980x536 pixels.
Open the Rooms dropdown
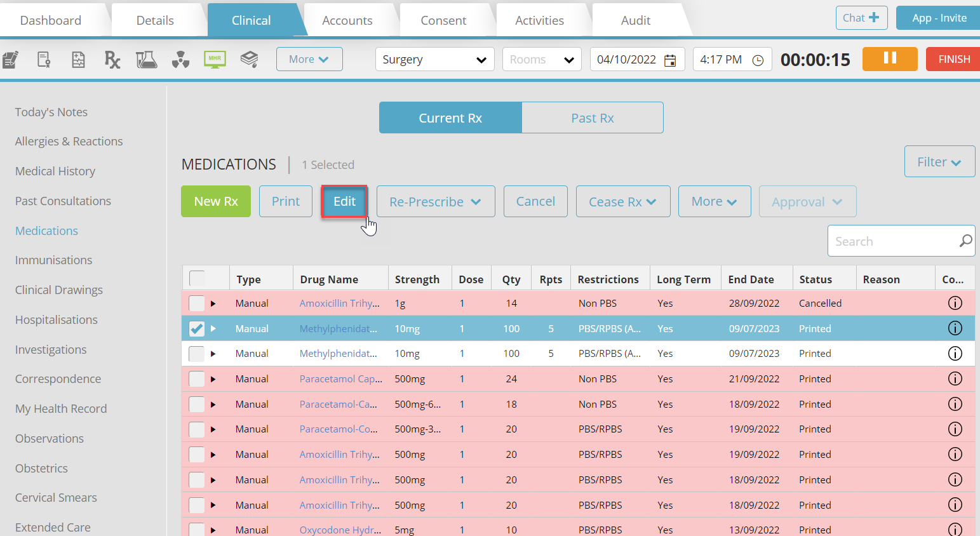[542, 59]
